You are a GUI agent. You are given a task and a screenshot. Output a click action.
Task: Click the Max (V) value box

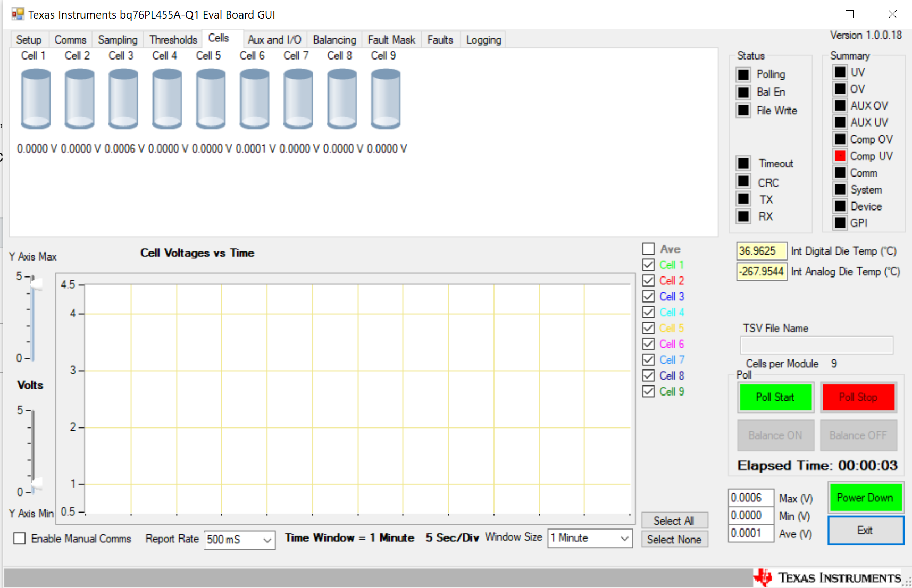tap(751, 498)
